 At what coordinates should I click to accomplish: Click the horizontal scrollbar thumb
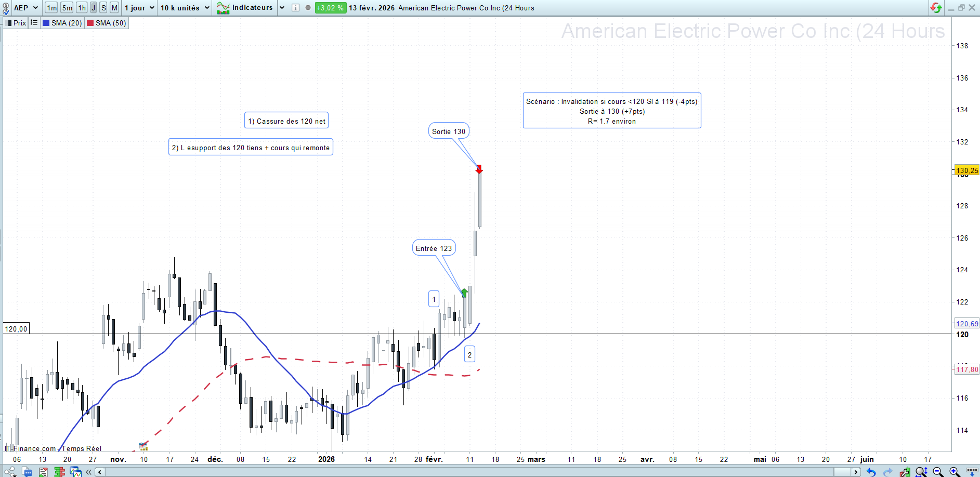click(x=842, y=472)
